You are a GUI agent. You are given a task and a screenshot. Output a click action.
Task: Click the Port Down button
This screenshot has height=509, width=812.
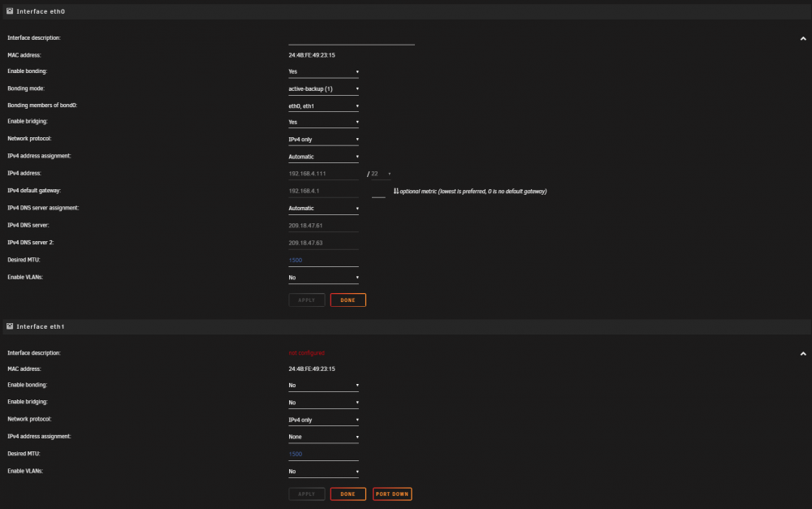[x=392, y=494]
